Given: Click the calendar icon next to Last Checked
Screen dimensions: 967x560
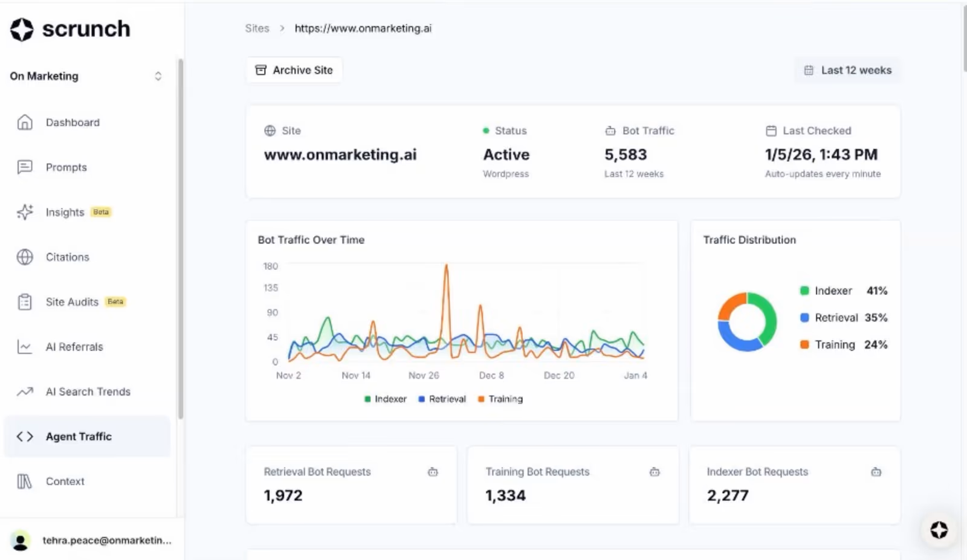Looking at the screenshot, I should (x=771, y=130).
